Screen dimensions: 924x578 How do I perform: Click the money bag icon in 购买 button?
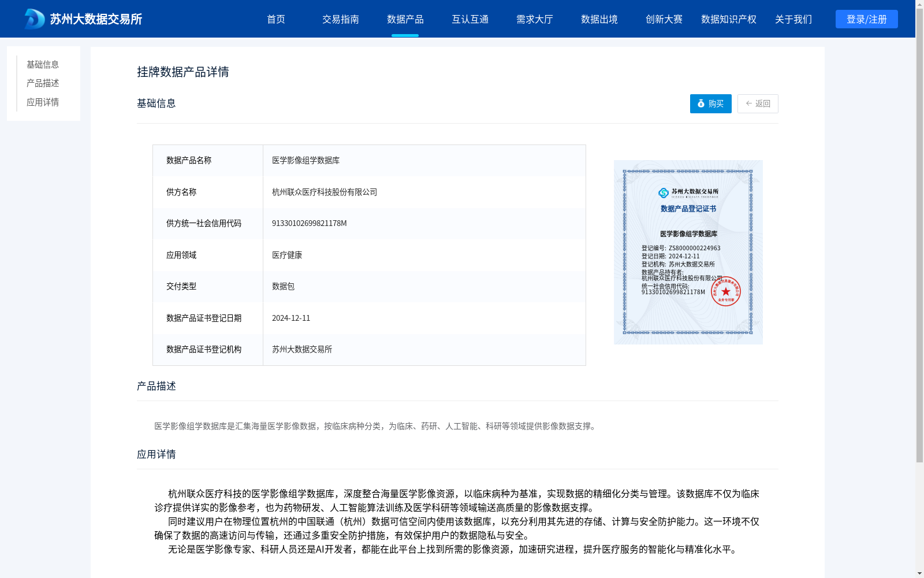pyautogui.click(x=701, y=103)
